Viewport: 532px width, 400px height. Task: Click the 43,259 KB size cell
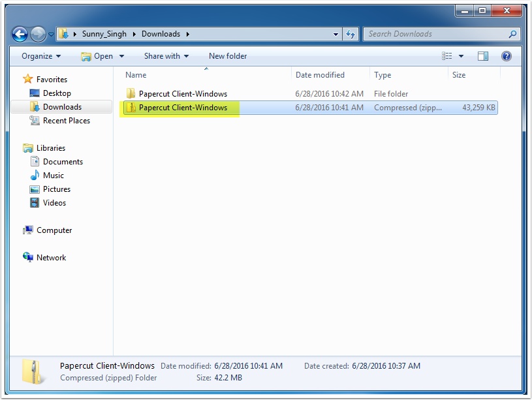coord(478,108)
